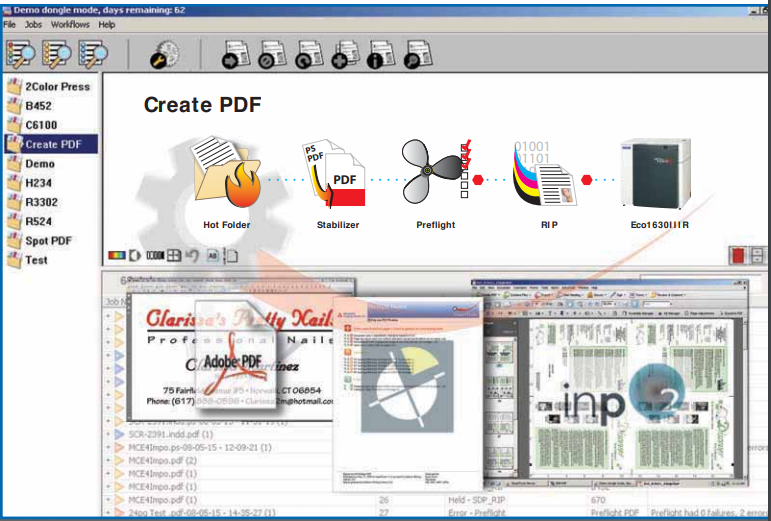
Task: Select the Create PDF workflow in sidebar
Action: click(x=51, y=144)
